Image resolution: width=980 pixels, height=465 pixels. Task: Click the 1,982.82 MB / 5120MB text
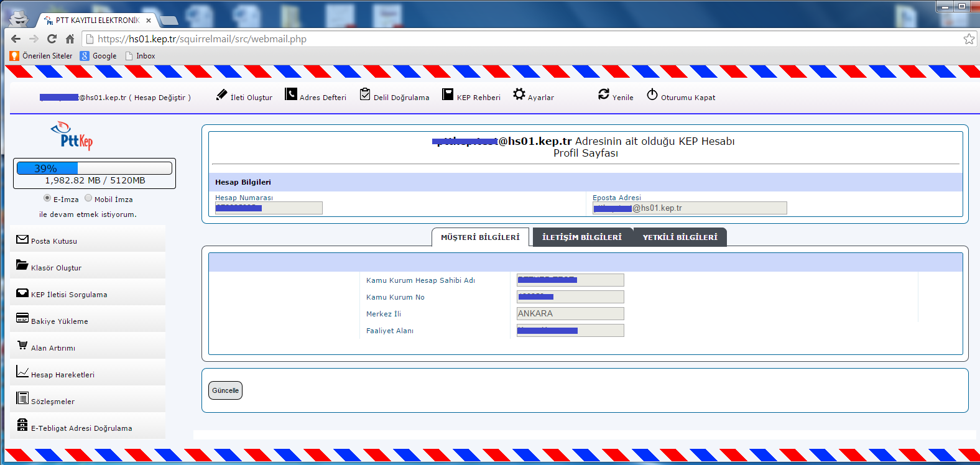tap(95, 180)
